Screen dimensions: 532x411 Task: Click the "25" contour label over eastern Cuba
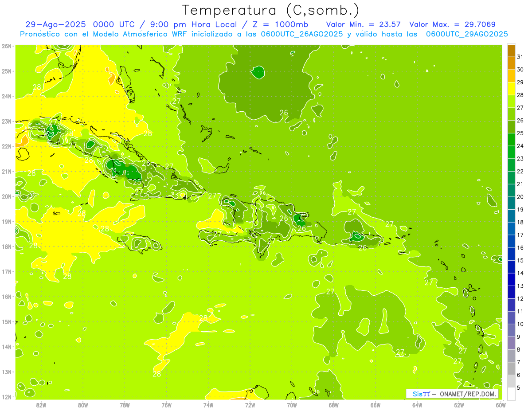[137, 182]
